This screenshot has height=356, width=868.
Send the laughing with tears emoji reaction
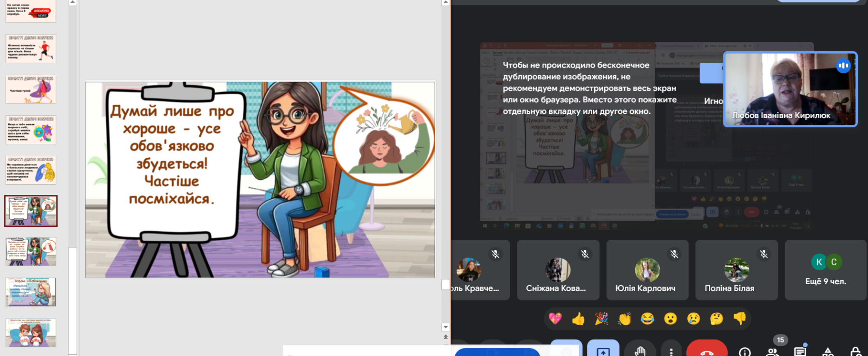(x=648, y=318)
